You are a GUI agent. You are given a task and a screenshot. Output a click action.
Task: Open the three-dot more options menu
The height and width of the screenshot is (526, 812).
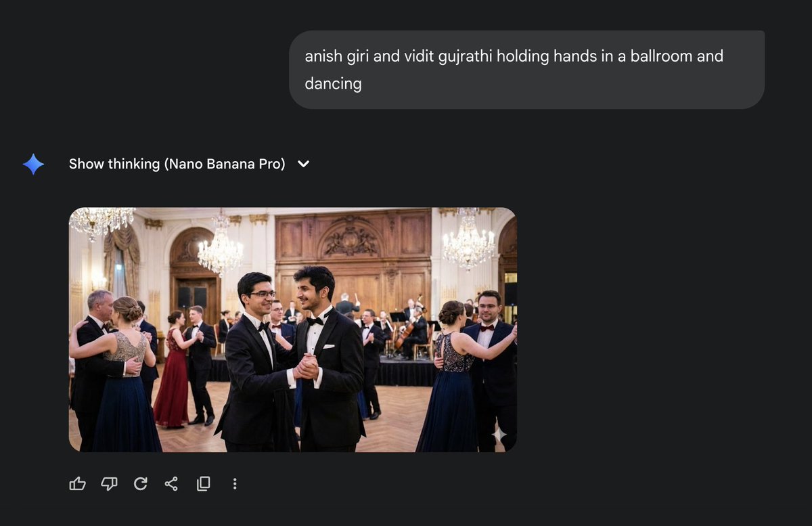(235, 483)
